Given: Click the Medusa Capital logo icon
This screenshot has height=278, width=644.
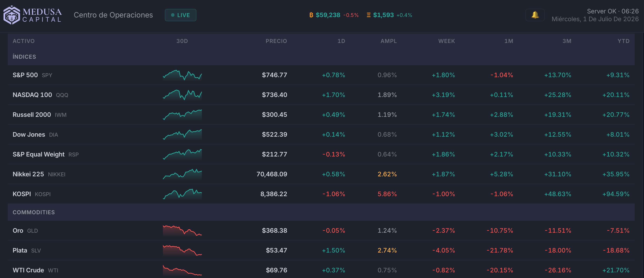Looking at the screenshot, I should pyautogui.click(x=11, y=15).
